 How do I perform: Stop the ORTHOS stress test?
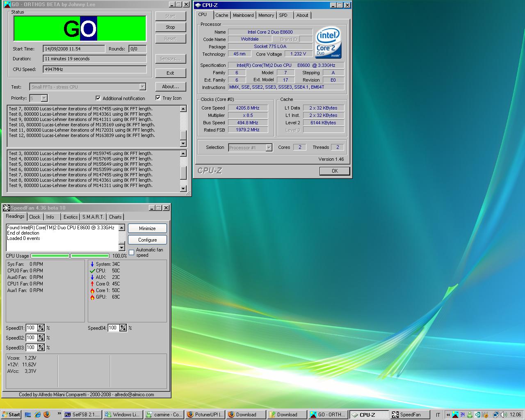[x=171, y=27]
